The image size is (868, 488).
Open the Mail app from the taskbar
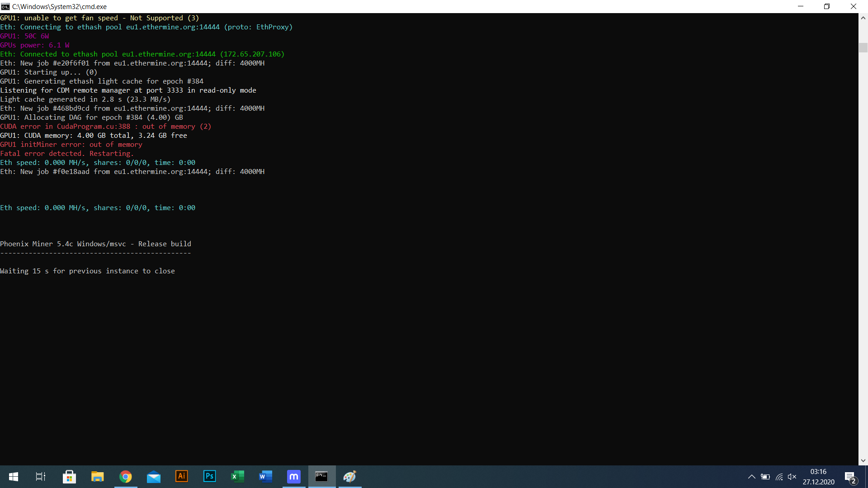[154, 477]
